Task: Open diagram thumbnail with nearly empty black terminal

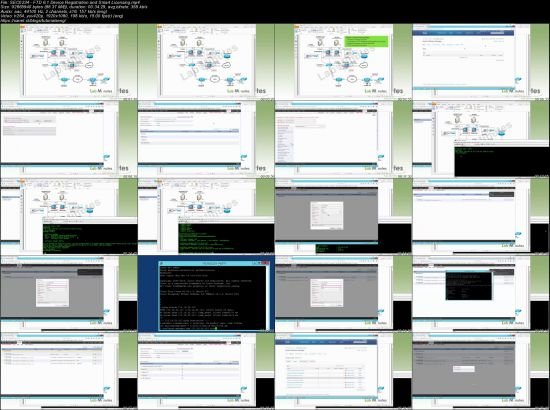Action: (481, 139)
